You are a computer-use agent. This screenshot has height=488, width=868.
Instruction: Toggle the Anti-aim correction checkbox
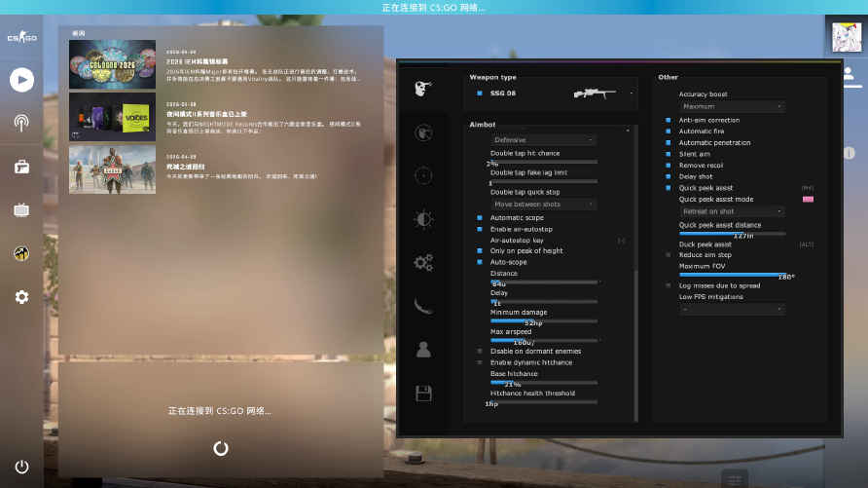click(669, 120)
